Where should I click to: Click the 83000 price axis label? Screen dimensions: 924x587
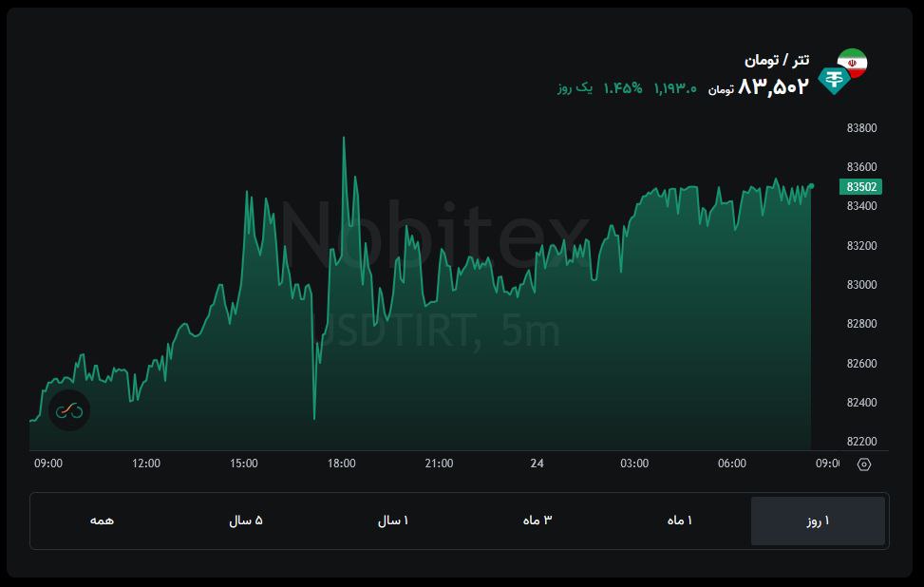click(x=861, y=285)
